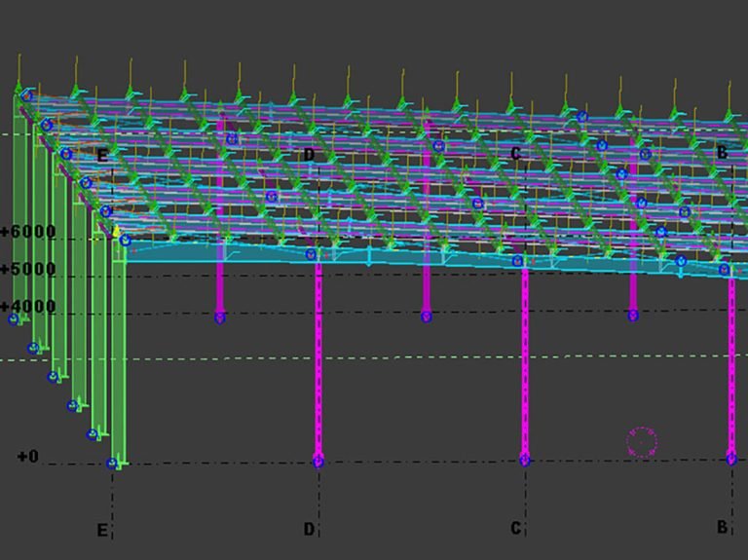
Task: Select the tall magenta column on grid C
Action: (525, 360)
